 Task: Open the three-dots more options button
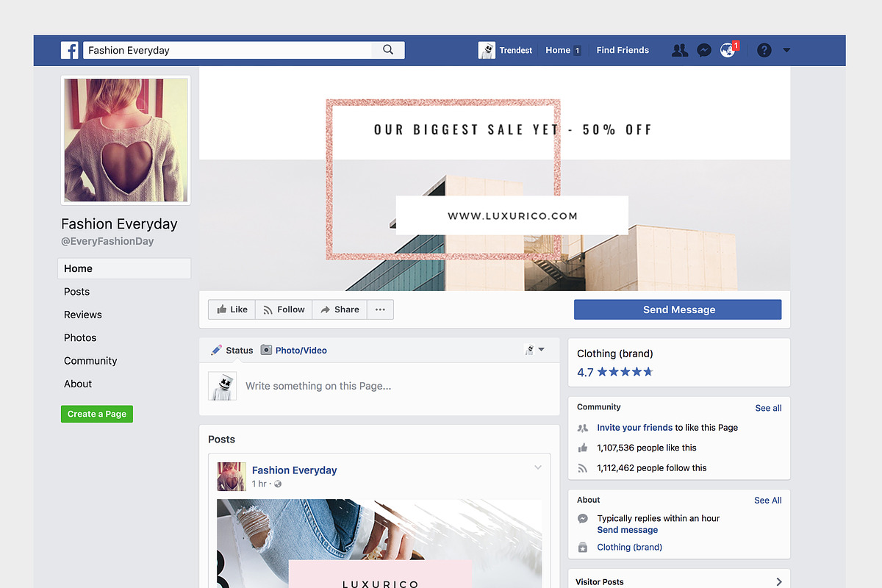[x=380, y=309]
